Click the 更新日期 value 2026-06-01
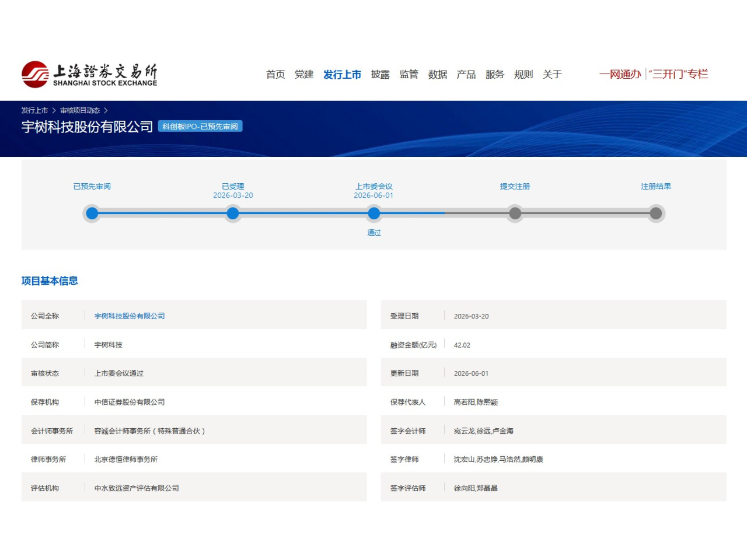Viewport: 747px width, 560px height. (x=472, y=373)
